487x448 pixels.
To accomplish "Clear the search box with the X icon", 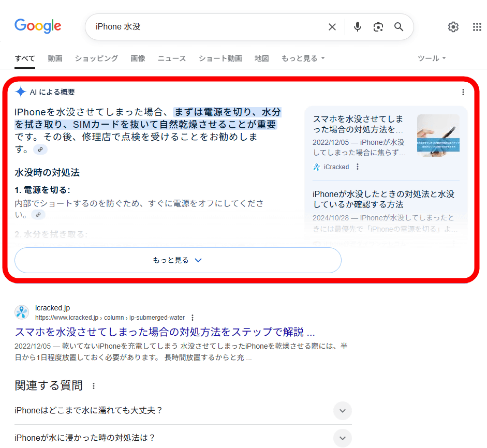I will pyautogui.click(x=332, y=27).
